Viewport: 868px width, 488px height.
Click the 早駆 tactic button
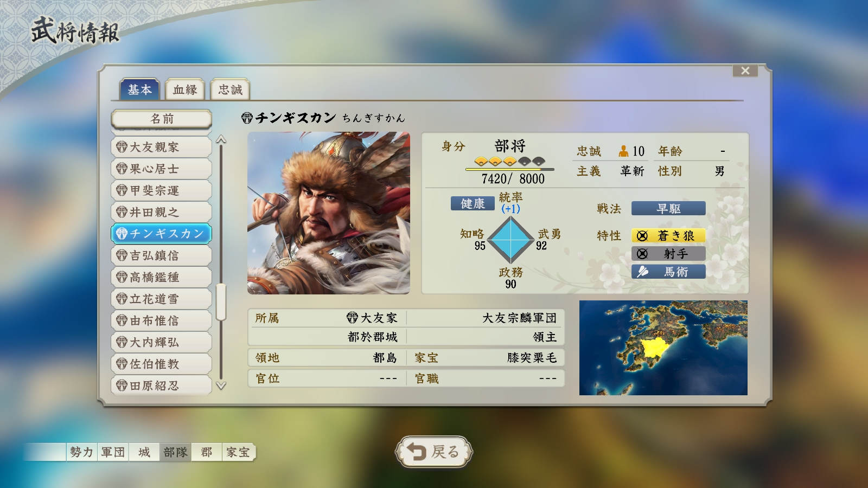click(x=668, y=208)
